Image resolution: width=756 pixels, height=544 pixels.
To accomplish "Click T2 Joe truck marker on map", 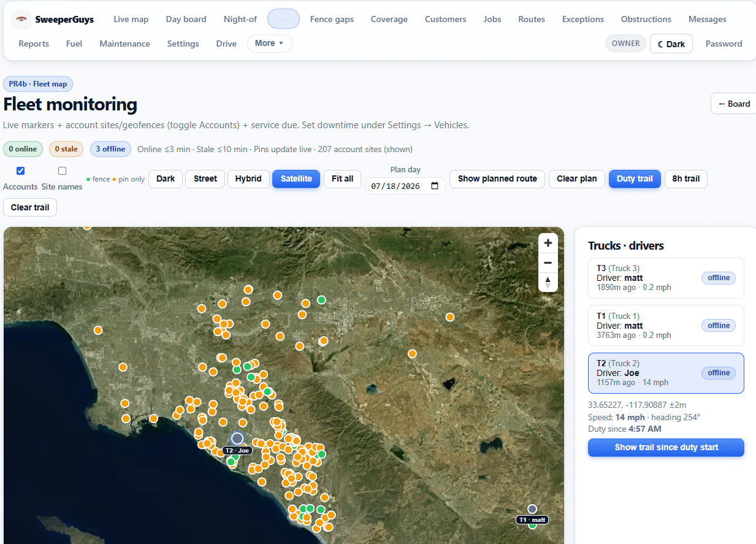I will click(x=237, y=439).
